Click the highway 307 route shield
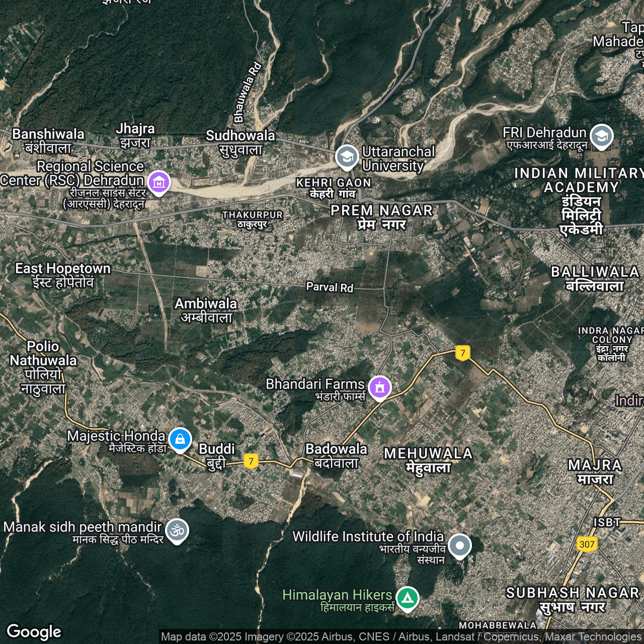644x644 pixels. pos(587,544)
